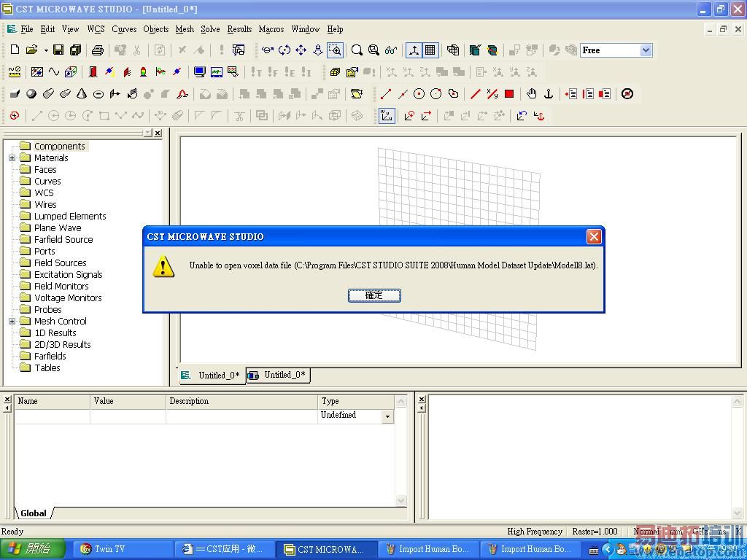Viewport: 747px width, 560px height.
Task: Open the Free mode dropdown
Action: pyautogui.click(x=646, y=50)
